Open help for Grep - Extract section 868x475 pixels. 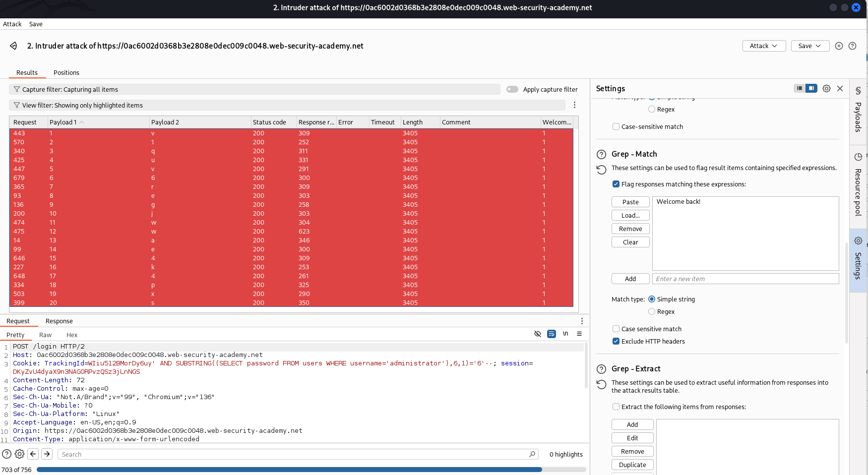601,369
